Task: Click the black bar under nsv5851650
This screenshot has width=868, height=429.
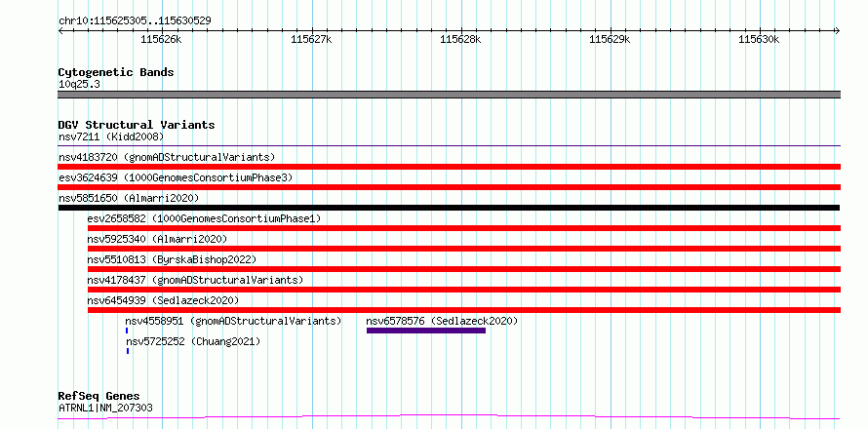Action: coord(449,208)
